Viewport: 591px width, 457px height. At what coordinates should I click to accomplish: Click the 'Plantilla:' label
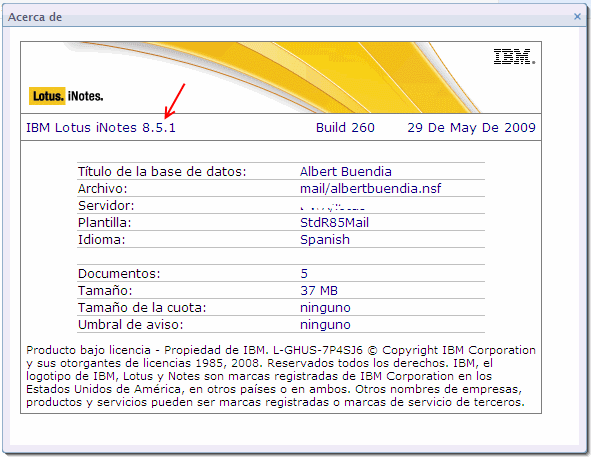pyautogui.click(x=104, y=222)
